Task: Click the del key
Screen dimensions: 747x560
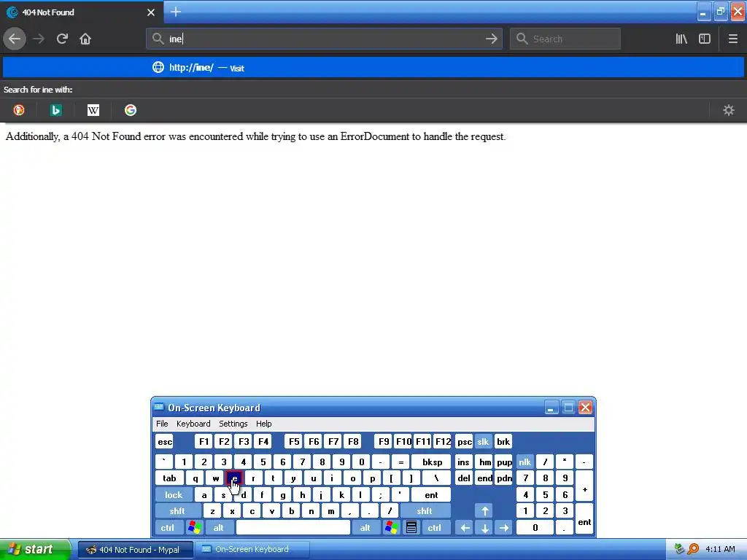Action: click(x=464, y=478)
